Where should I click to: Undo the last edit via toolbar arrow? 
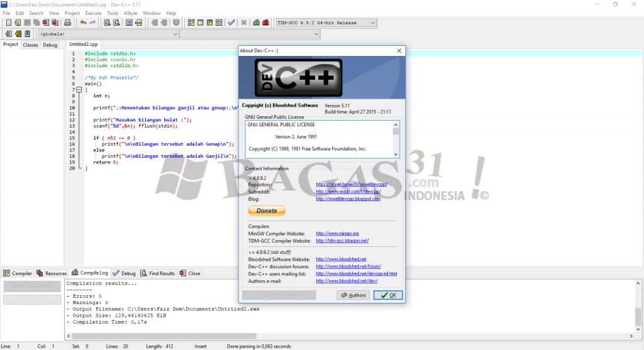coord(84,23)
